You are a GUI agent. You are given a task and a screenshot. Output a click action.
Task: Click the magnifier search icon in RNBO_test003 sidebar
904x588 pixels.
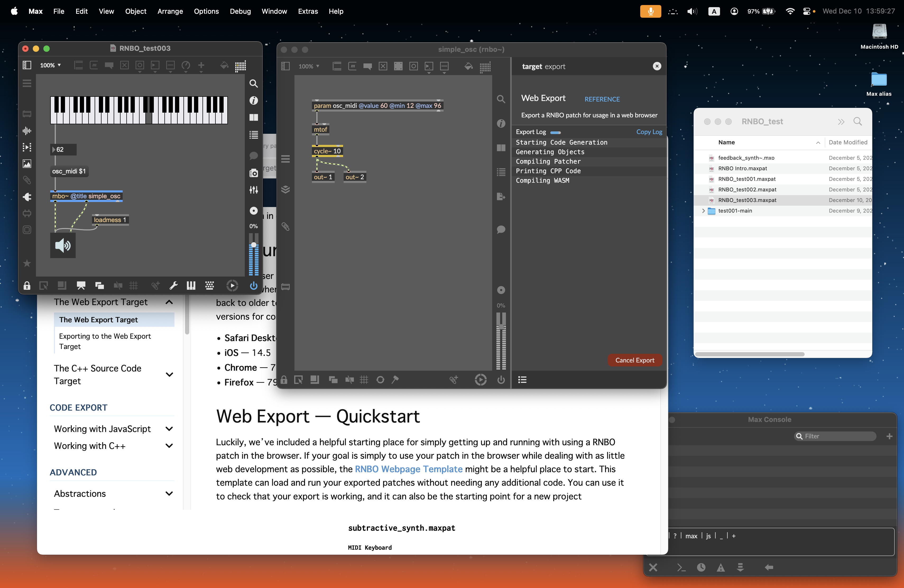click(253, 84)
